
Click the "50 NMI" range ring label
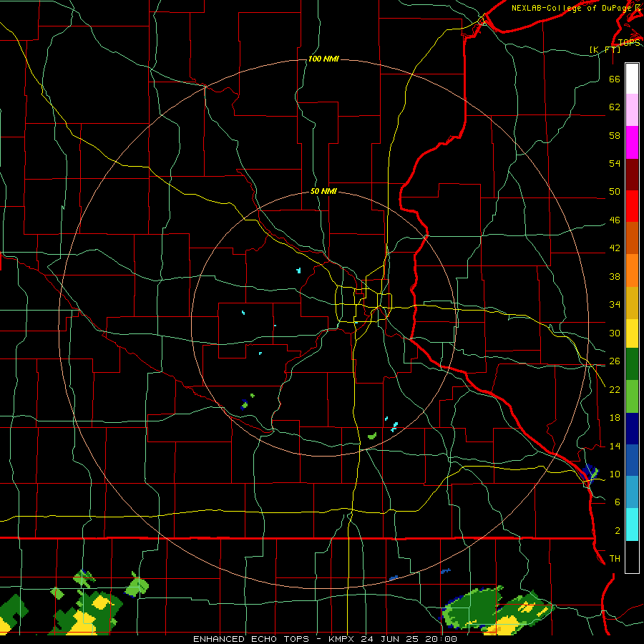click(323, 191)
